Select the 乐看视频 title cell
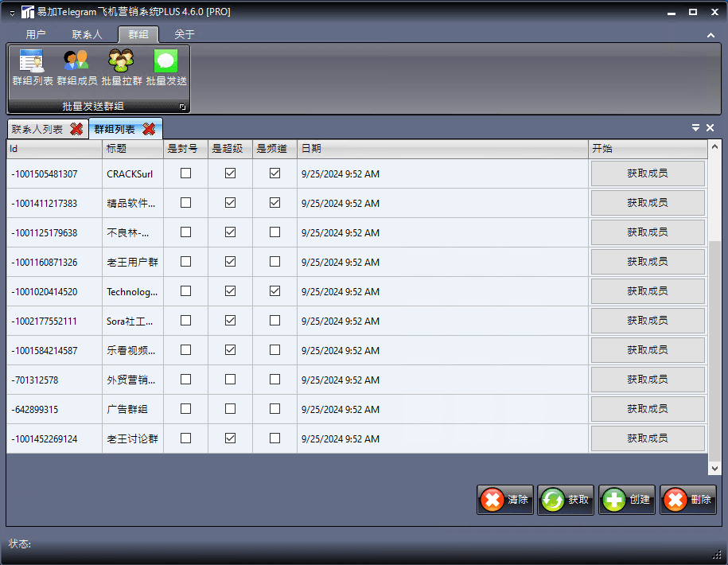Viewport: 728px width, 565px height. [x=131, y=350]
